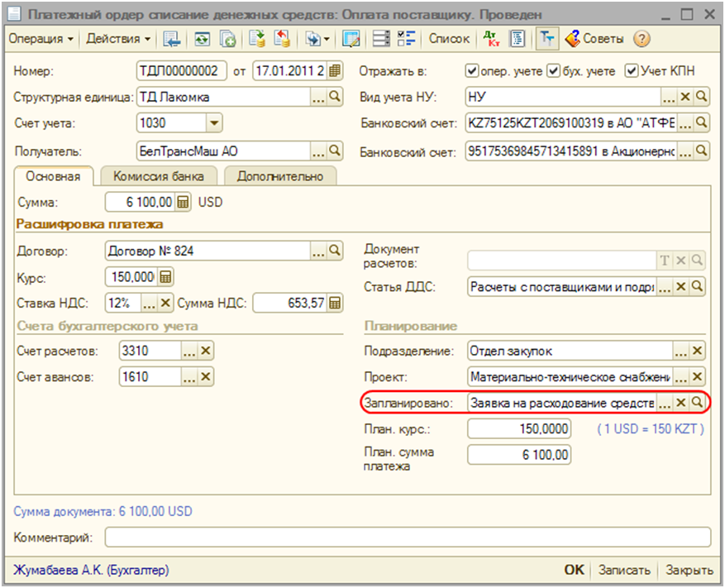Open the Дт/Кт postings icon
725x588 pixels.
[x=491, y=39]
